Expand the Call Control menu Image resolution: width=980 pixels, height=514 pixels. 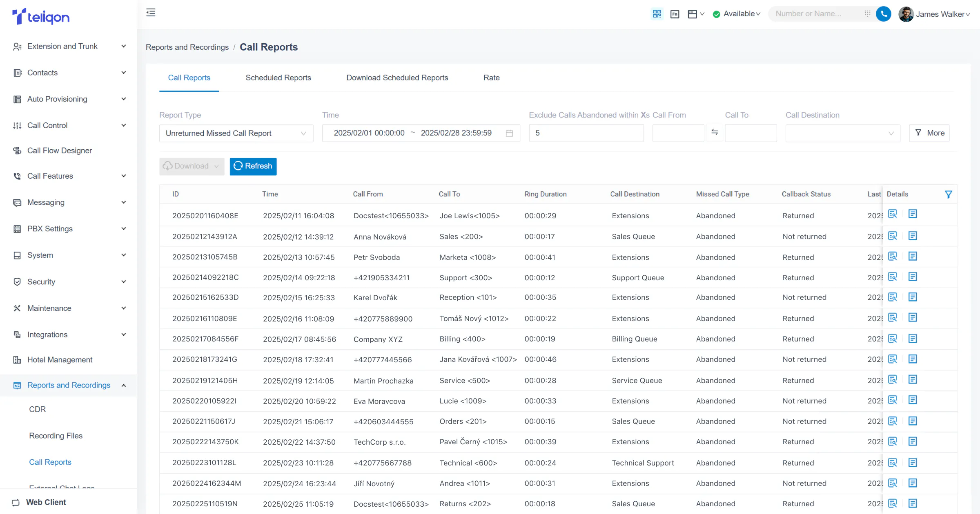click(x=69, y=126)
